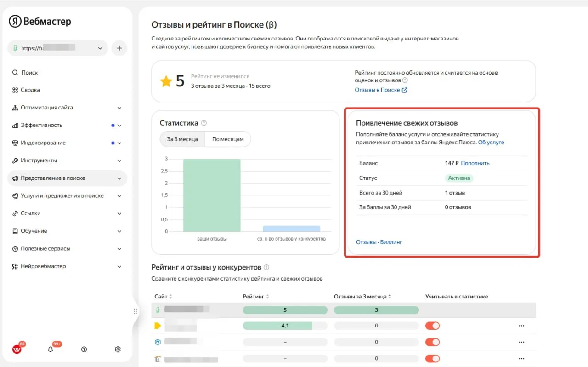The height and width of the screenshot is (367, 588).
Task: Expand the "Оптимизация сайта" section chevron
Action: pos(119,108)
